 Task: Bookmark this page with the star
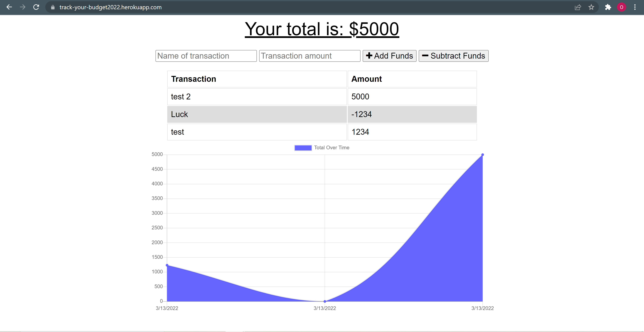tap(591, 7)
